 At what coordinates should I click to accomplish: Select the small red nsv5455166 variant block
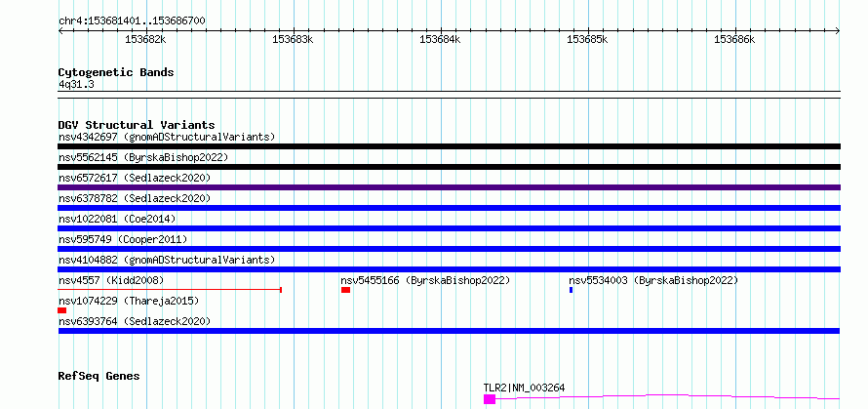[346, 290]
